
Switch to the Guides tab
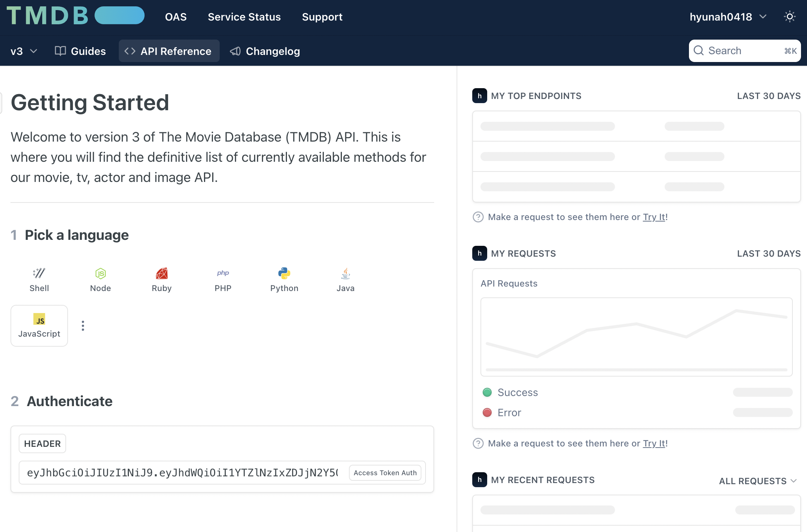click(80, 51)
